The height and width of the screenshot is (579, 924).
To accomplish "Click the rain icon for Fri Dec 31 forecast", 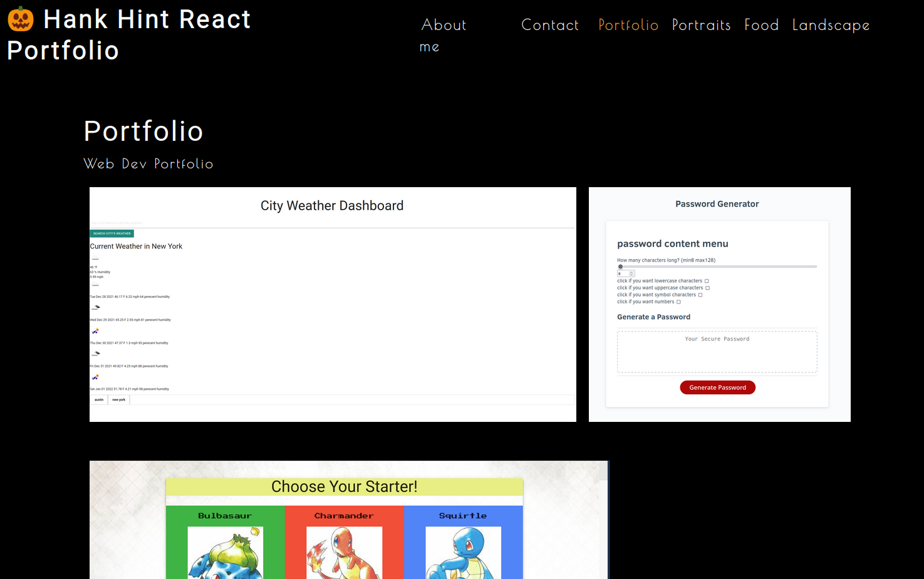I will tap(96, 352).
